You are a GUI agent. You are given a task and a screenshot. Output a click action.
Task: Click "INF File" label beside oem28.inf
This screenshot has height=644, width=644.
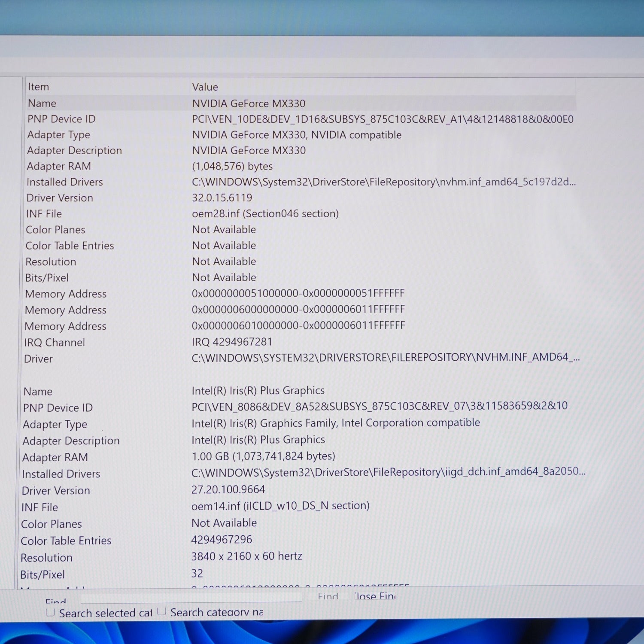(44, 214)
